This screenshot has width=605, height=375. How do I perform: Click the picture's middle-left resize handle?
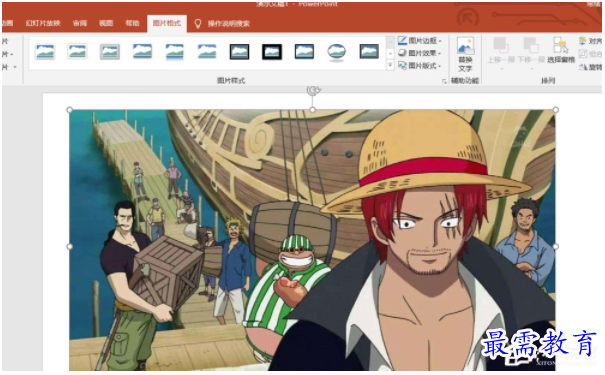click(70, 246)
